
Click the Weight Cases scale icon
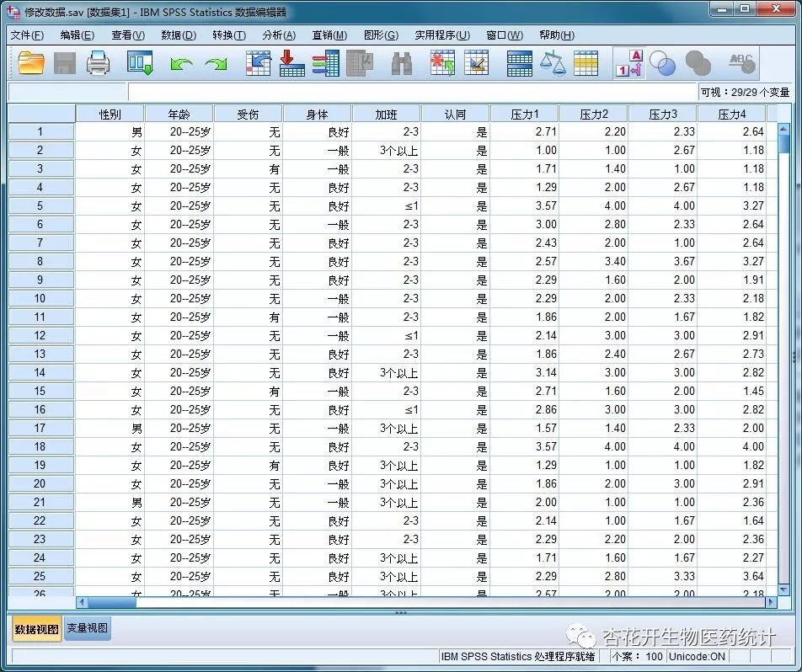point(552,63)
